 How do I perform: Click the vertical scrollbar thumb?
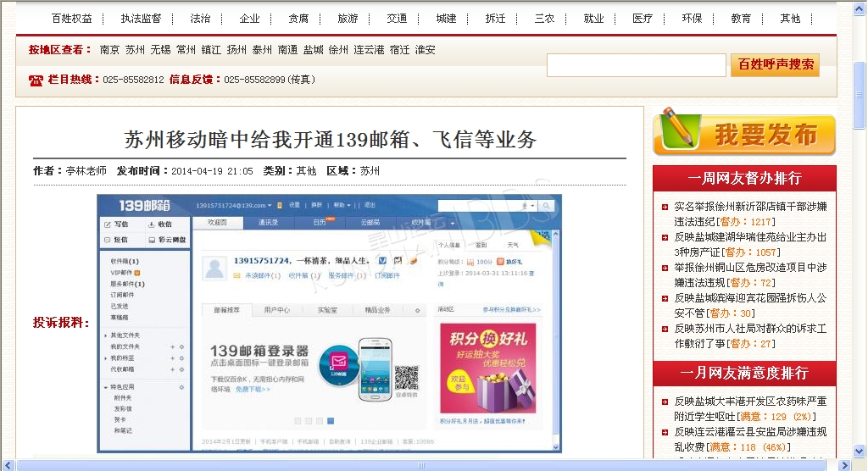[x=860, y=95]
